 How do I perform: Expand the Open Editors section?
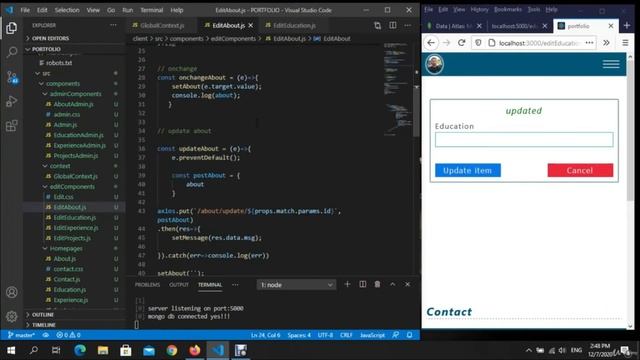50,38
